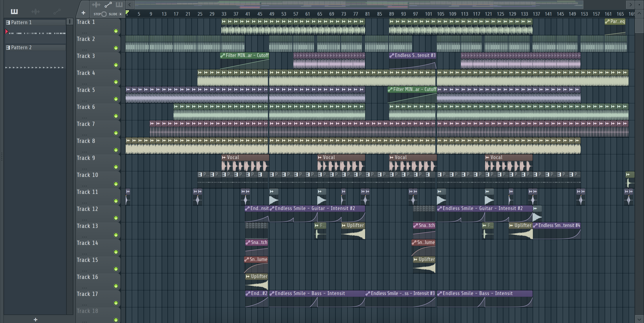Select the Uplifter clip on Track 15
Viewport: 644px width, 323px height.
[424, 264]
